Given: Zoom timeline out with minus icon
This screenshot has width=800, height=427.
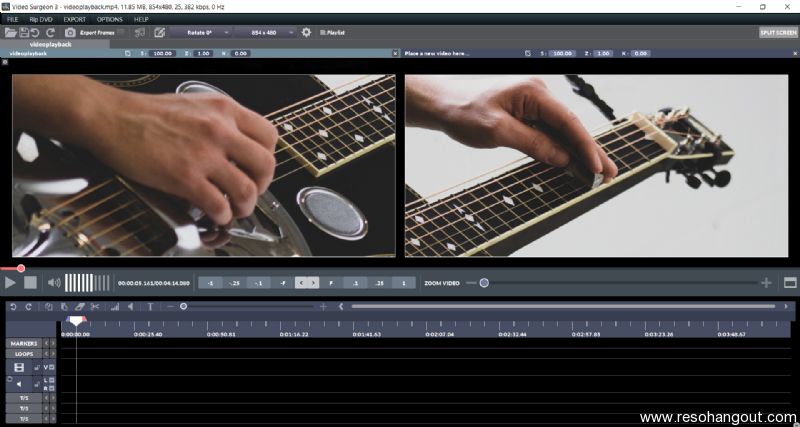Looking at the screenshot, I should pos(170,307).
